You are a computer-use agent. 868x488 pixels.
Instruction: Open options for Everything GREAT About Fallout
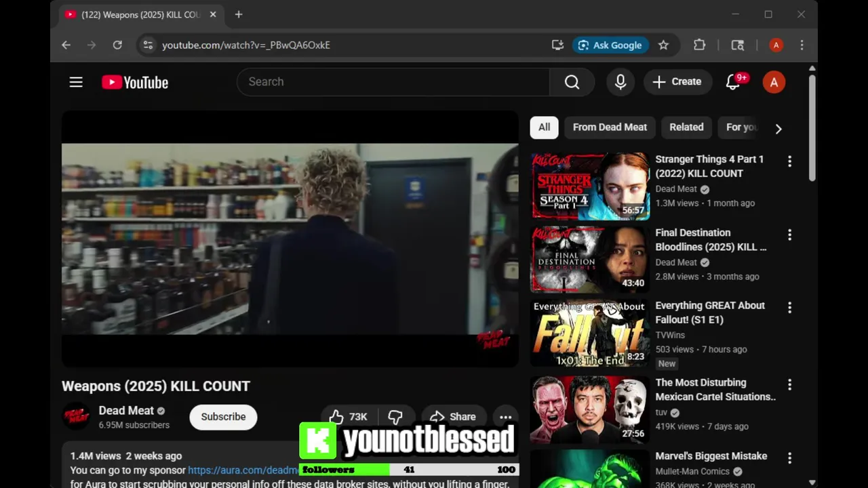click(789, 308)
